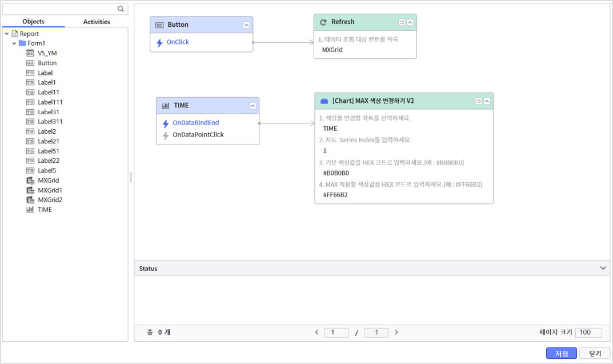The height and width of the screenshot is (364, 613).
Task: Click the list icon in Chart MAX header
Action: point(479,101)
